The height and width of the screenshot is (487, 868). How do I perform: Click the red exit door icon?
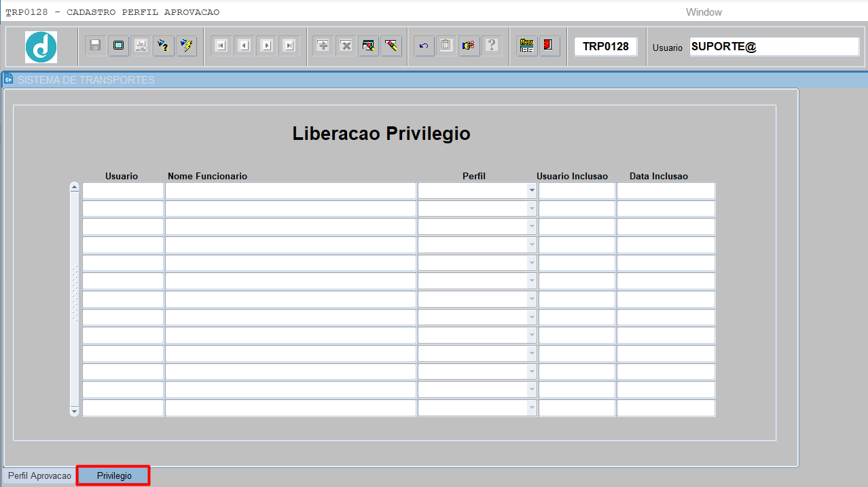[x=549, y=46]
